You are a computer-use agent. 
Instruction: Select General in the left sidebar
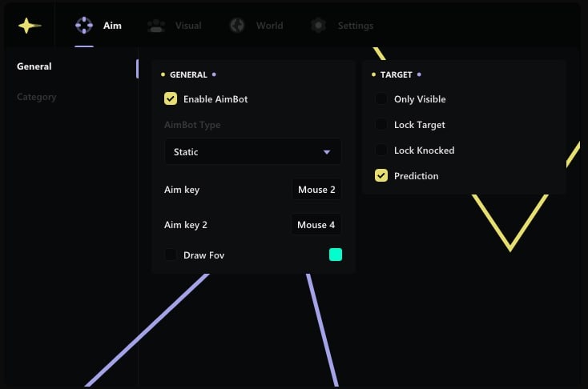coord(34,66)
